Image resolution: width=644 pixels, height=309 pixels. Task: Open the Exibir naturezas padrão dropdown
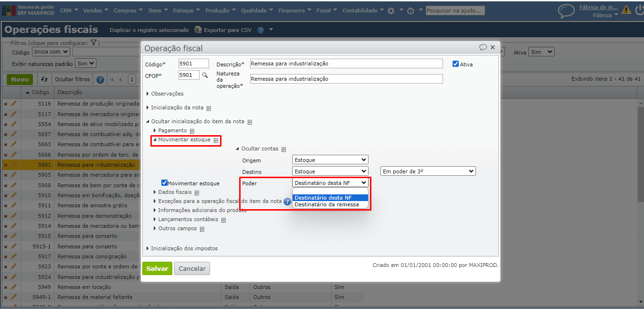pos(86,63)
